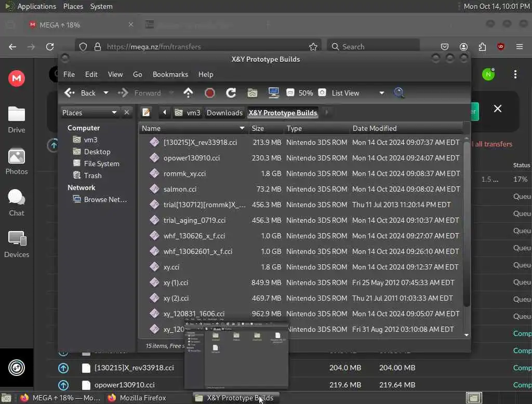Open MEGA Devices in the sidebar
The height and width of the screenshot is (404, 532).
pos(16,245)
